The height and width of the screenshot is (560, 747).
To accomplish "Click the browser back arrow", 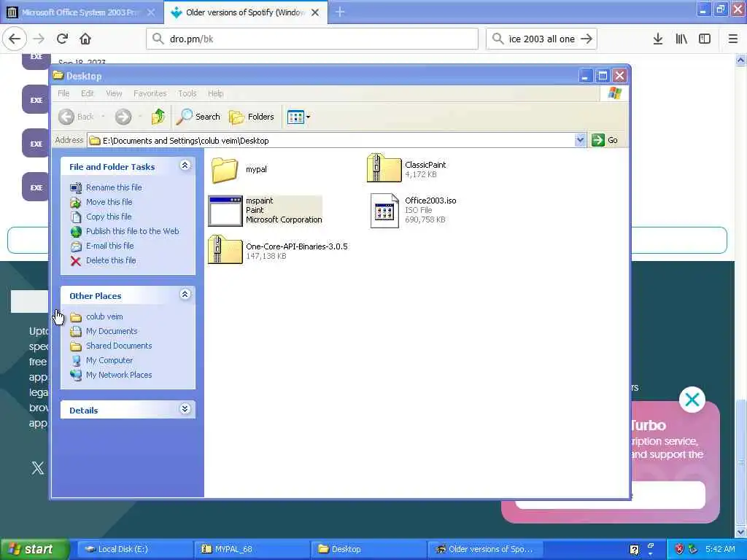I will 15,39.
